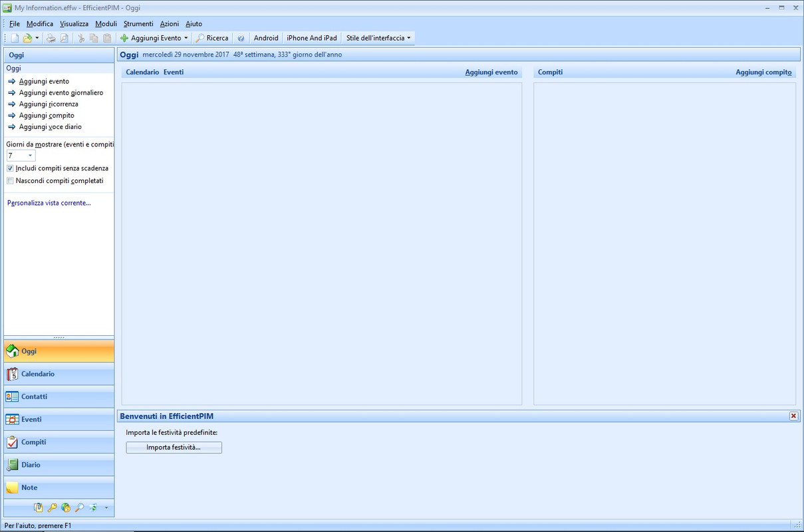Image resolution: width=804 pixels, height=532 pixels.
Task: Click the blue help question mark icon
Action: tap(241, 38)
